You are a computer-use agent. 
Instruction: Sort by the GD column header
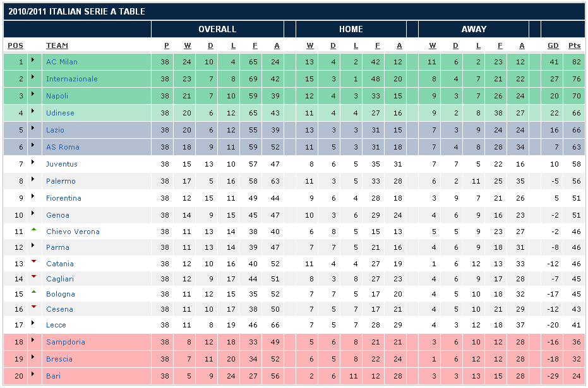pos(553,45)
